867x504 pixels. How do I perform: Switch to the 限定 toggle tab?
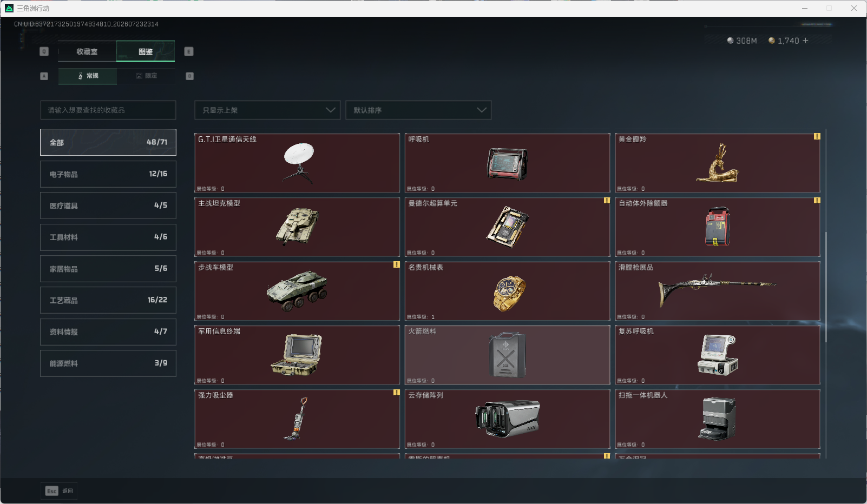click(x=146, y=76)
